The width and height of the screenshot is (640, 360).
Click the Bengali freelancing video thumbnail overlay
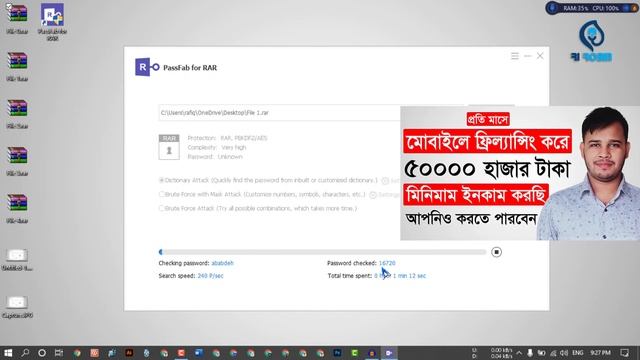pos(520,173)
